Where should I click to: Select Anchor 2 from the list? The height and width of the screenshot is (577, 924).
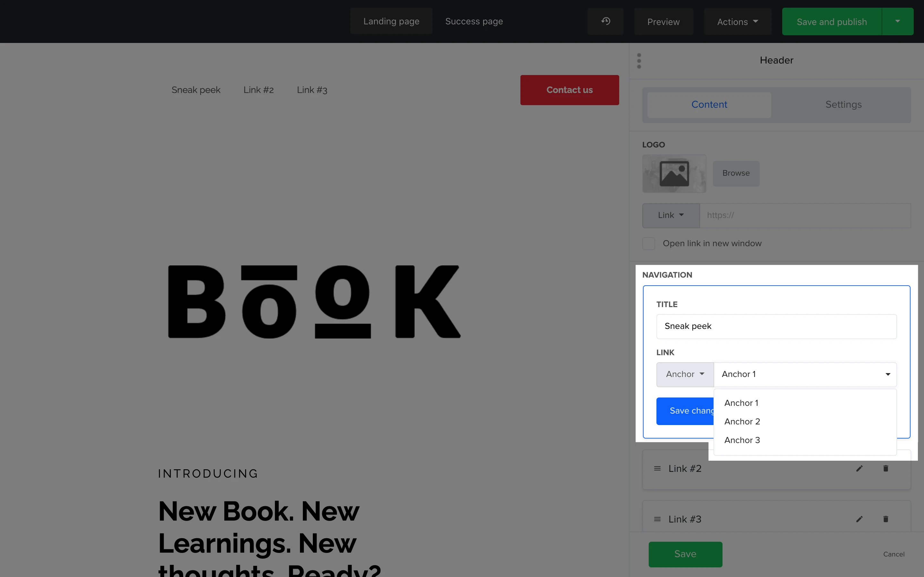[742, 421]
